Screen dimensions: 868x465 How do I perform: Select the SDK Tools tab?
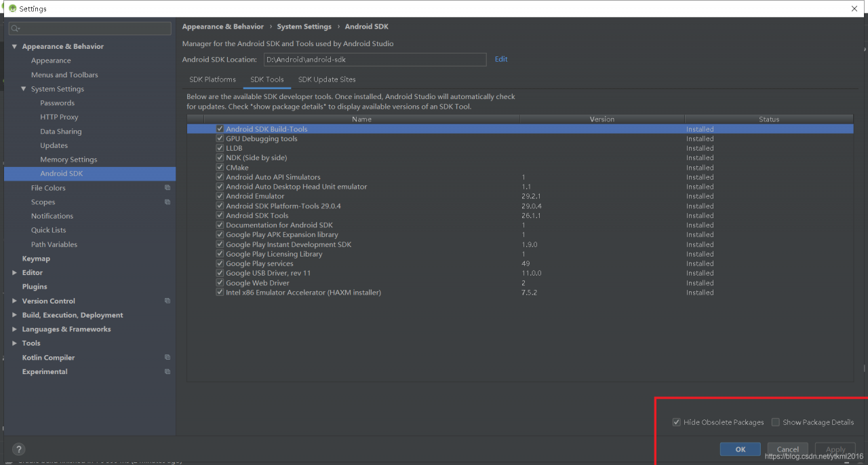tap(267, 79)
